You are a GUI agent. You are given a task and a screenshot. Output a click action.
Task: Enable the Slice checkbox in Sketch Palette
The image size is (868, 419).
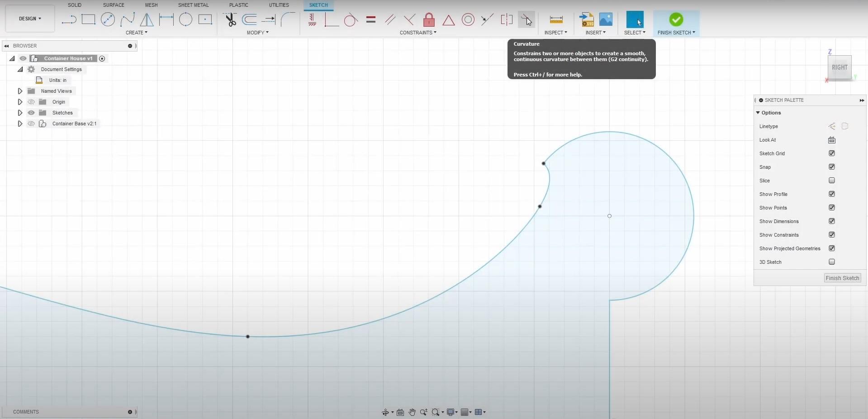[x=831, y=181]
